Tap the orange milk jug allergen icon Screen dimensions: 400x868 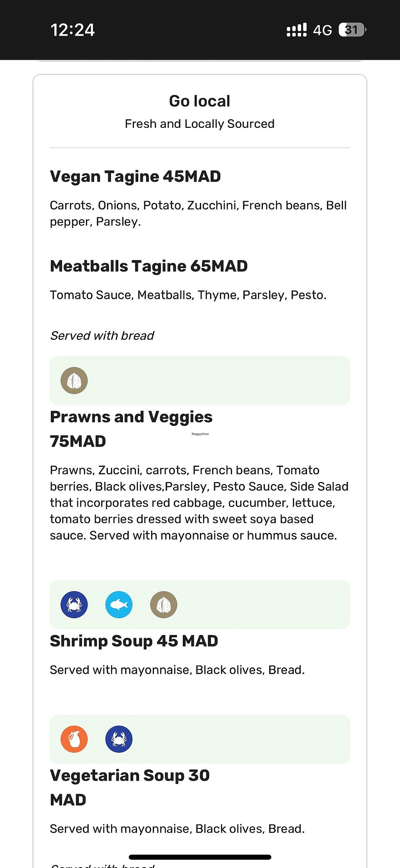74,739
